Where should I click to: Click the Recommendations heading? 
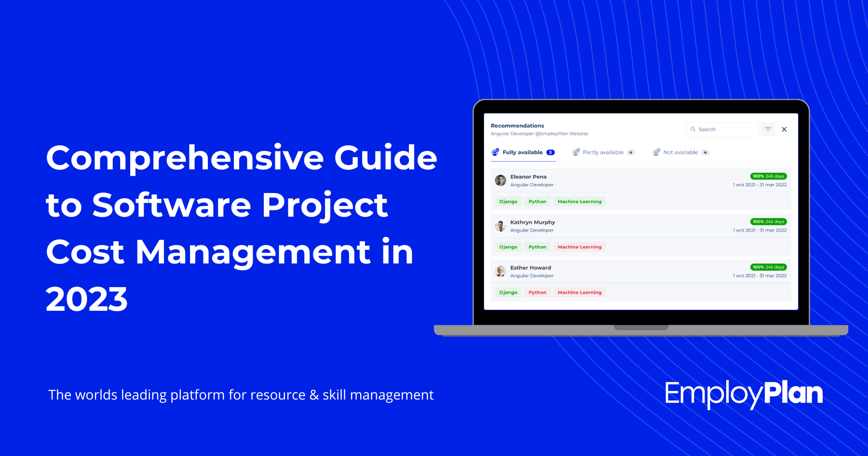pyautogui.click(x=517, y=125)
